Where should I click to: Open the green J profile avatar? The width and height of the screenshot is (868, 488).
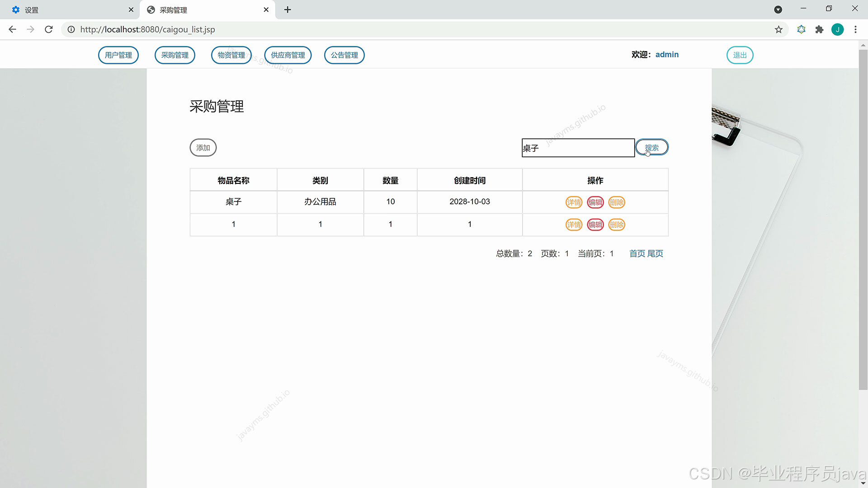(x=837, y=29)
